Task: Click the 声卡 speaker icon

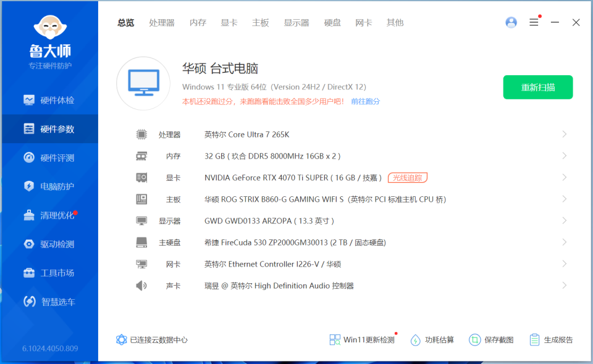Action: [141, 286]
